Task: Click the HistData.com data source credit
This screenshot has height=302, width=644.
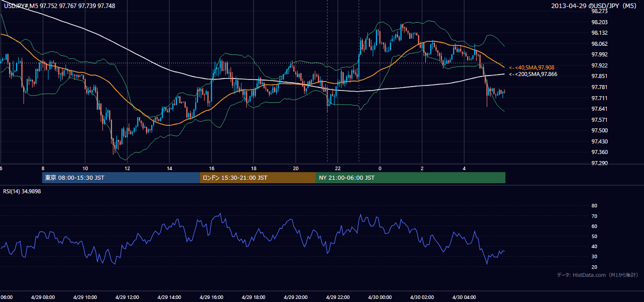Action: coord(598,275)
